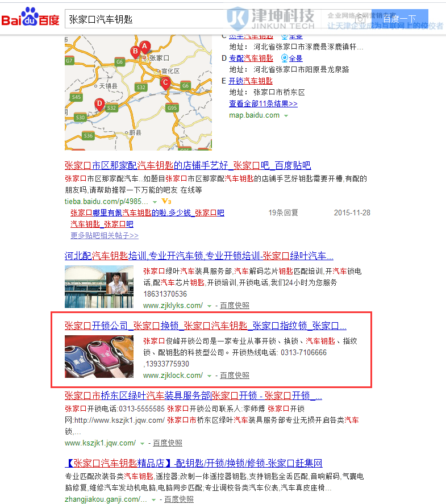446x504 pixels.
Task: Click map marker A near 张家口
Action: [x=145, y=47]
